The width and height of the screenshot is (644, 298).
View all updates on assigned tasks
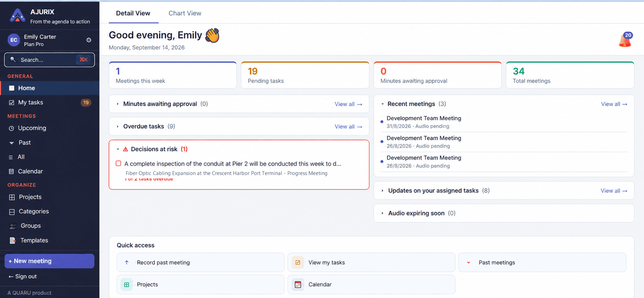pyautogui.click(x=614, y=191)
